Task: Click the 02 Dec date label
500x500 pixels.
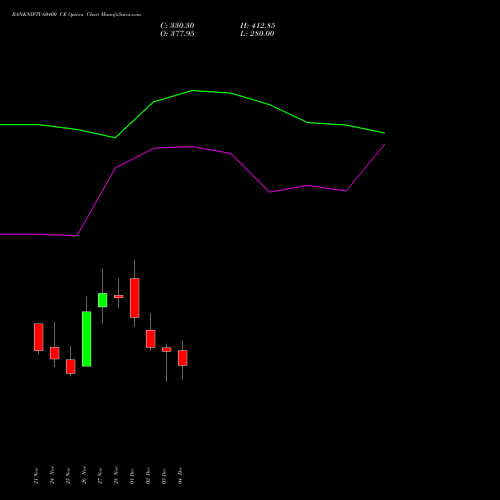Action: (x=148, y=475)
